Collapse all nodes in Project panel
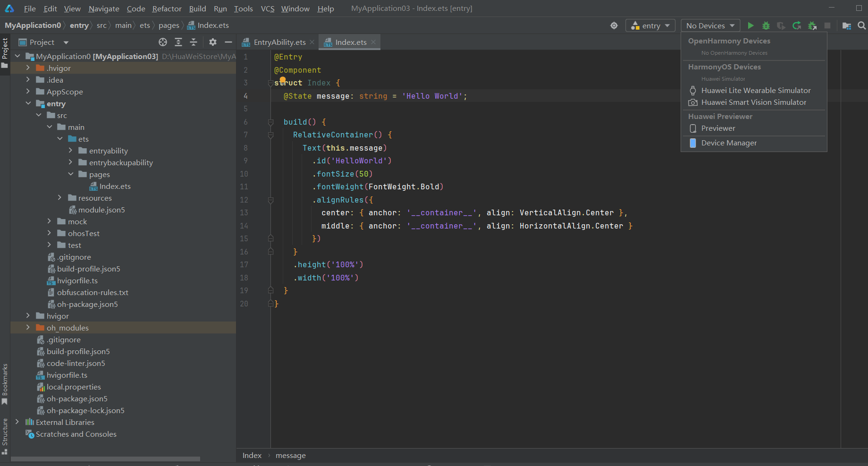Image resolution: width=868 pixels, height=466 pixels. (194, 42)
